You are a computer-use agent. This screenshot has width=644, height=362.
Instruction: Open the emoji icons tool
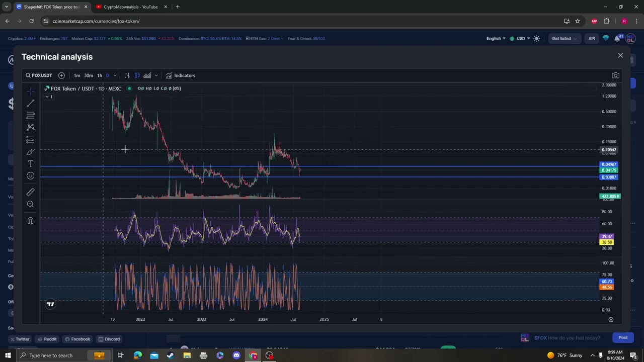point(30,176)
